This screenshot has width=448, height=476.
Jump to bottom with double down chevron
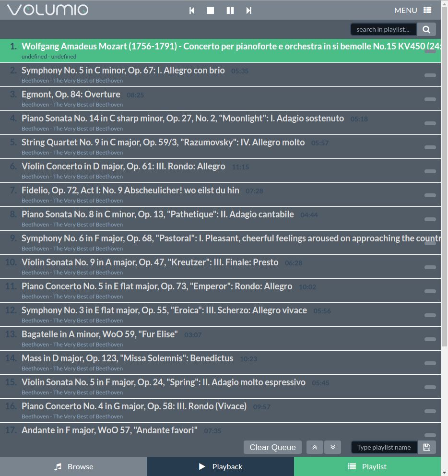333,447
